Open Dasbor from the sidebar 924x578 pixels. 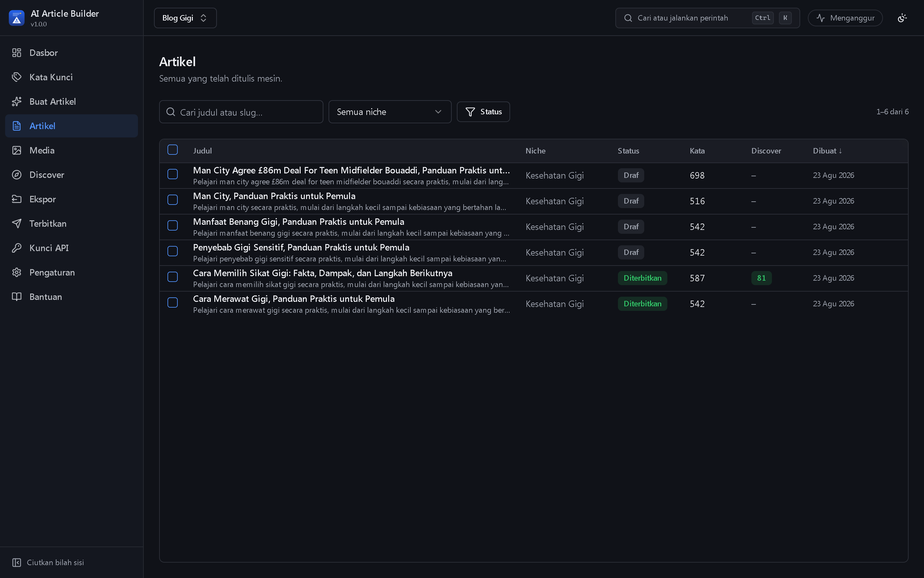[x=72, y=53]
